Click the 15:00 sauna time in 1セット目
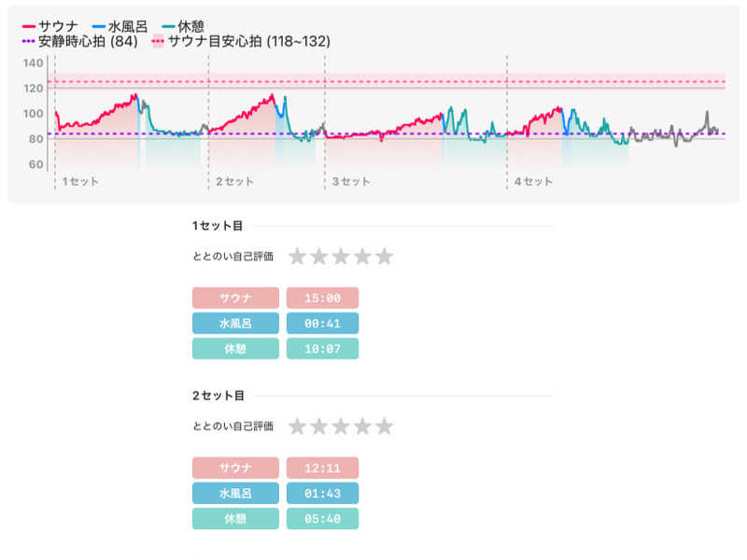Viewport: 747px width, 560px height. tap(322, 298)
